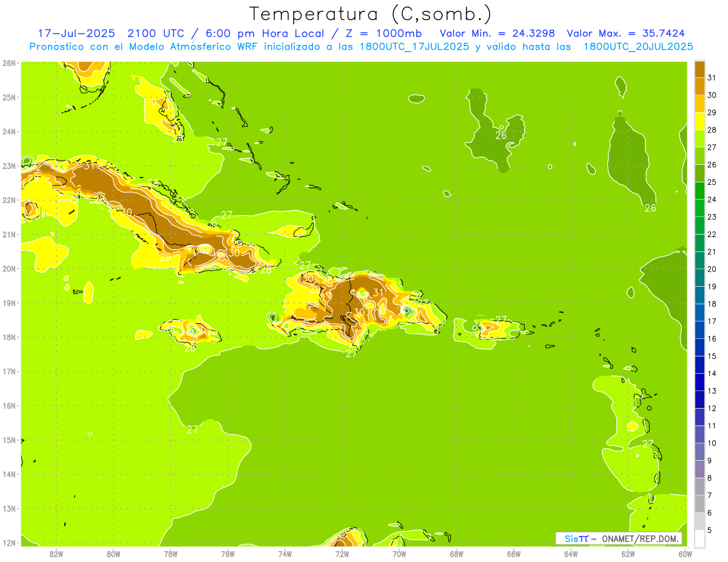Click contour label '26' in cool patch near 66W
Image resolution: width=728 pixels, height=562 pixels.
[x=501, y=136]
